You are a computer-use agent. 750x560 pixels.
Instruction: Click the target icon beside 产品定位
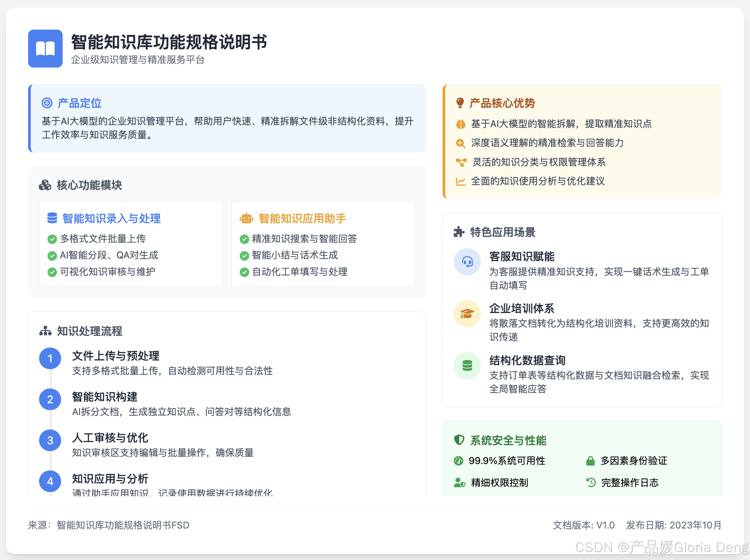(47, 103)
